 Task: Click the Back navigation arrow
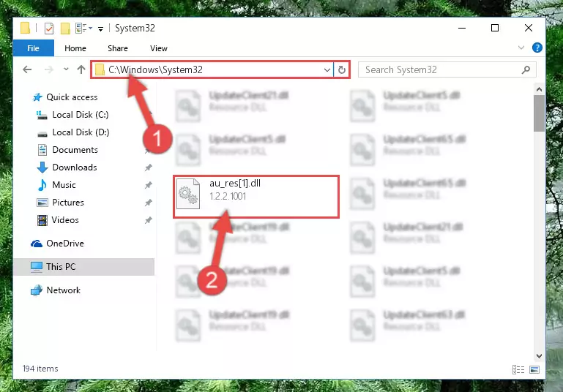tap(27, 69)
